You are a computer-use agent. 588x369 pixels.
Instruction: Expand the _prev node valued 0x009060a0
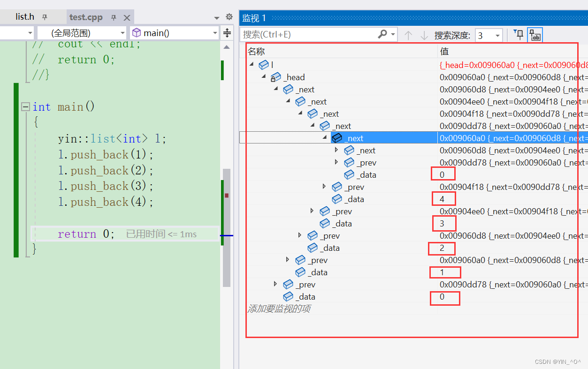288,260
